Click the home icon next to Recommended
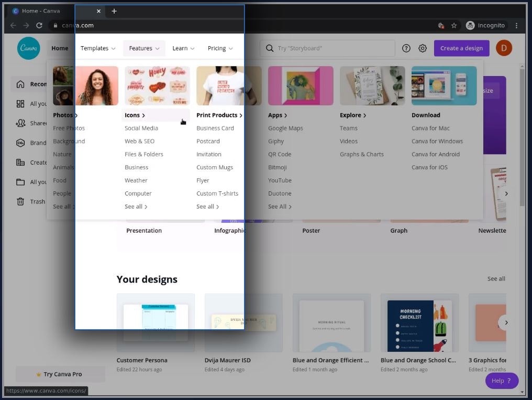The width and height of the screenshot is (532, 400). click(20, 84)
